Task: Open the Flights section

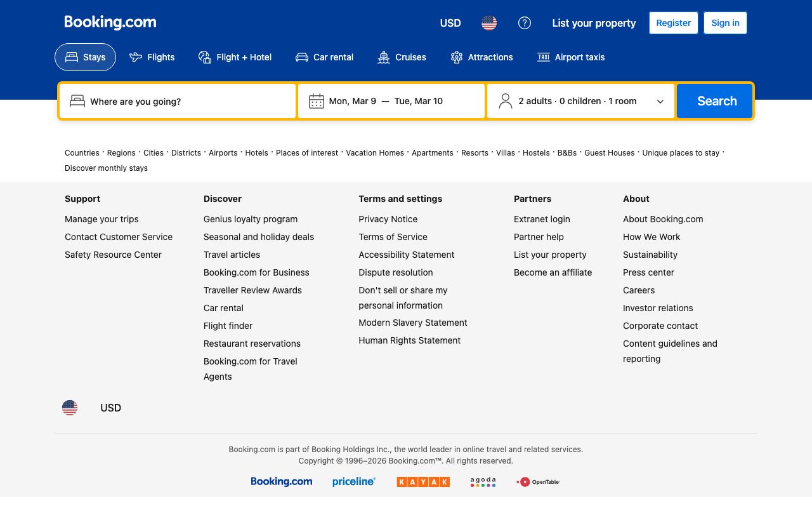Action: (x=152, y=57)
